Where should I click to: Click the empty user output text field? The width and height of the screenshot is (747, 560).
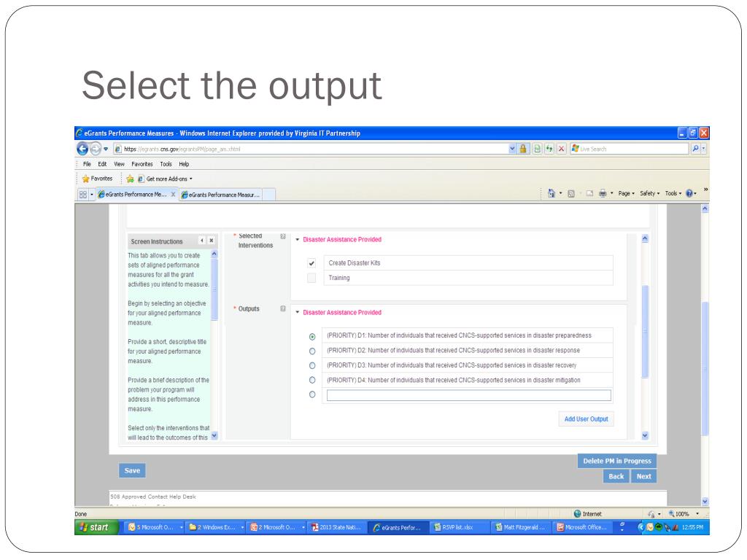pyautogui.click(x=469, y=395)
